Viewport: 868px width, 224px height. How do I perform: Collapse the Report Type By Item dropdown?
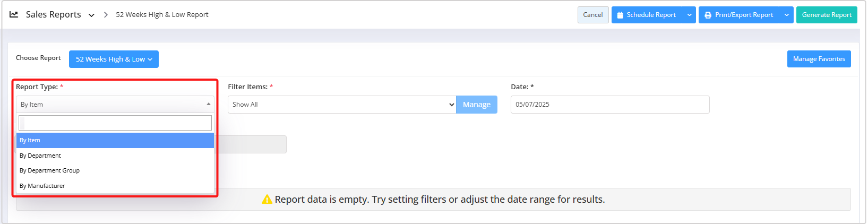[x=115, y=105]
